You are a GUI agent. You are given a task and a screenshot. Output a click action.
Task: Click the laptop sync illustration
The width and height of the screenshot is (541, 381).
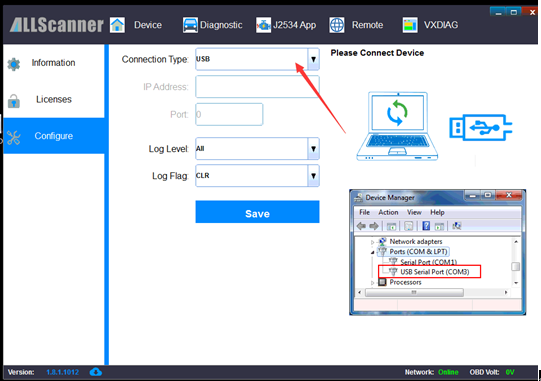click(x=397, y=126)
